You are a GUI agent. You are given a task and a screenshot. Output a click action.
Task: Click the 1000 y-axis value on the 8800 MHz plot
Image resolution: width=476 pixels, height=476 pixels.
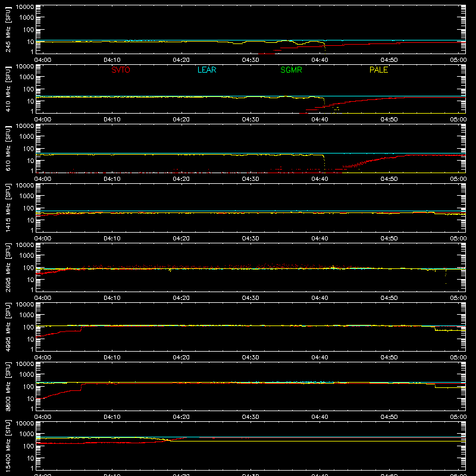pyautogui.click(x=27, y=375)
